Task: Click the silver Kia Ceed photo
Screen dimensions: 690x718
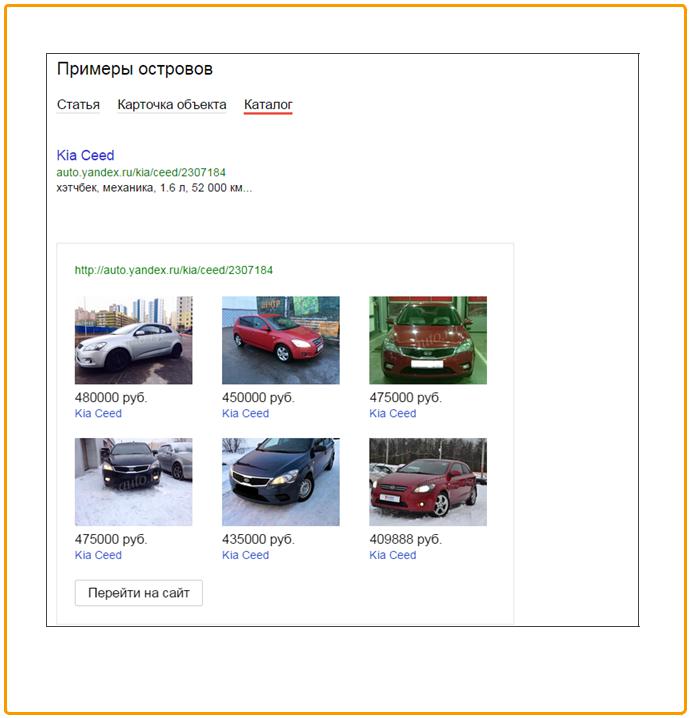Action: [134, 340]
